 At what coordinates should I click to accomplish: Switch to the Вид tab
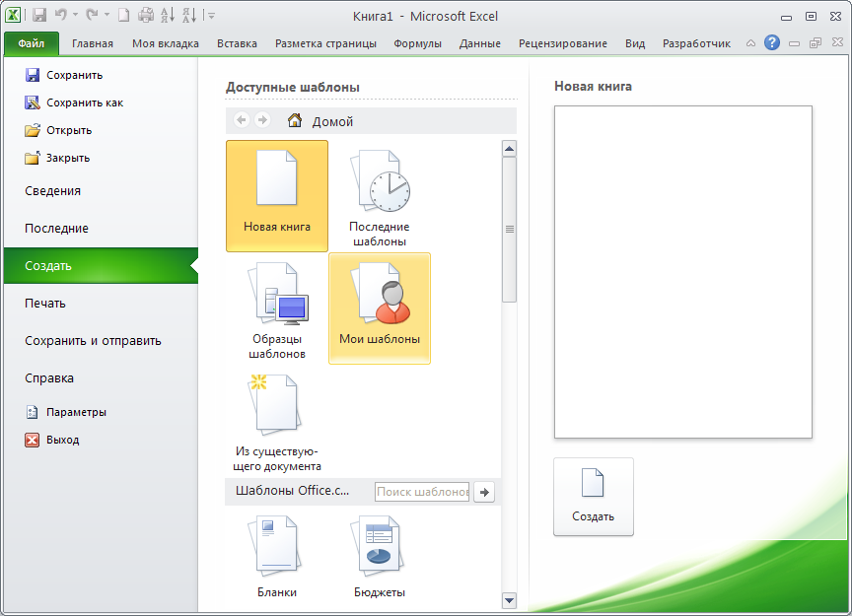click(x=635, y=43)
